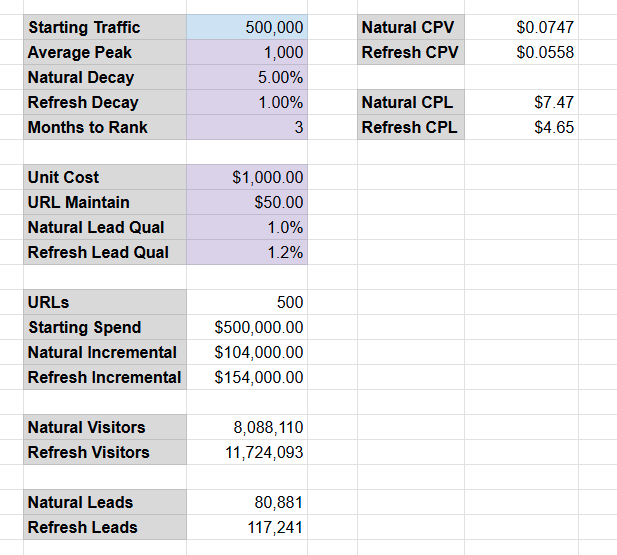The height and width of the screenshot is (555, 617).
Task: Select the Refresh CPV $0.0558 cell
Action: 522,53
